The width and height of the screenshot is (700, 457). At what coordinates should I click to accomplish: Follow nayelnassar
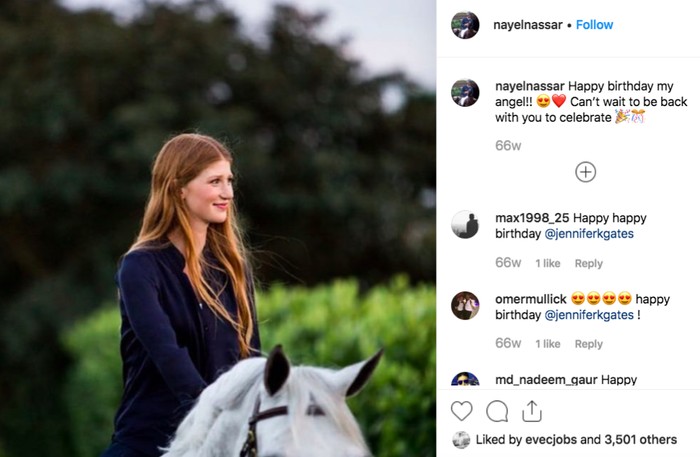pyautogui.click(x=594, y=25)
